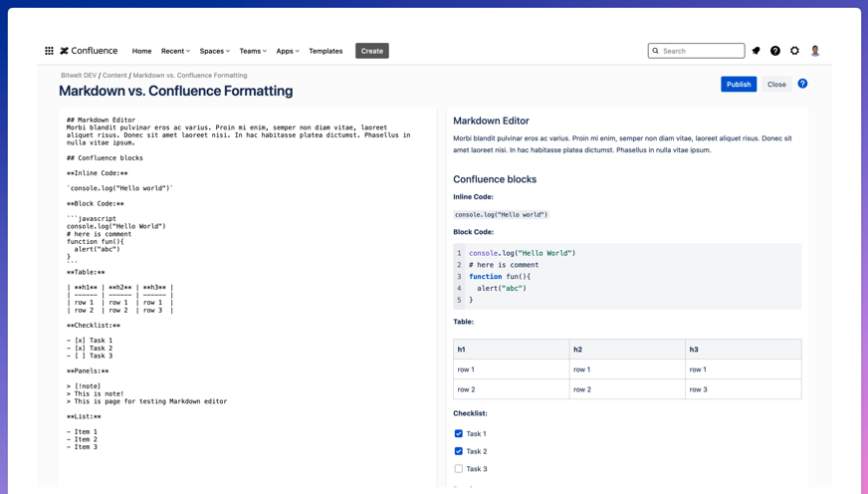Open the help question mark in navbar
The height and width of the screenshot is (494, 868).
coord(775,51)
